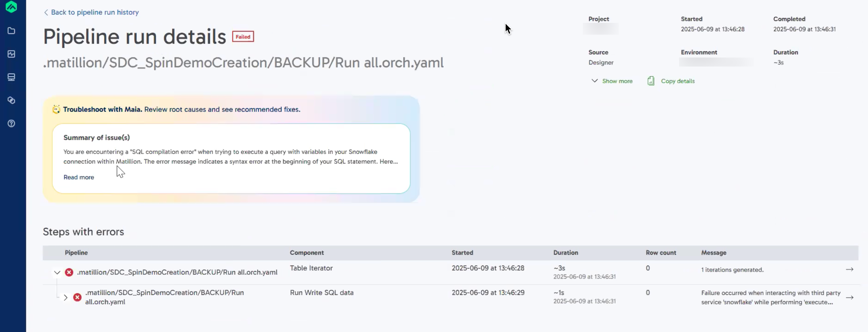Click red error icon on Table Iterator row
This screenshot has width=868, height=332.
pos(69,272)
